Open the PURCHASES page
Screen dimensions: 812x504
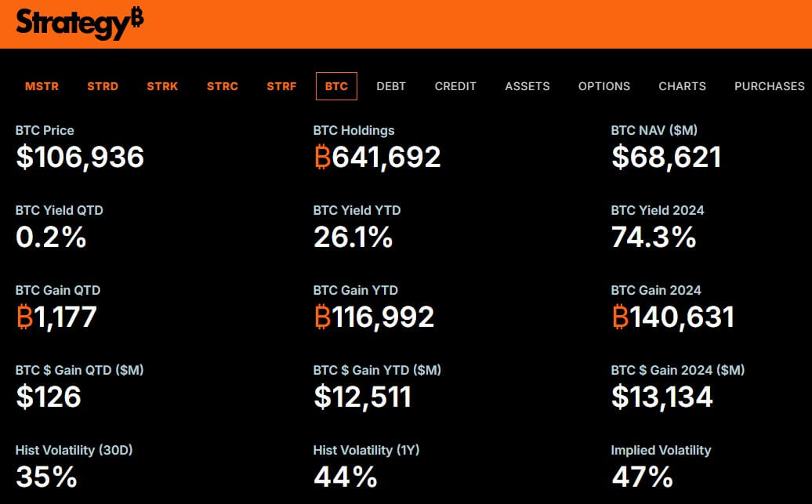(x=769, y=86)
